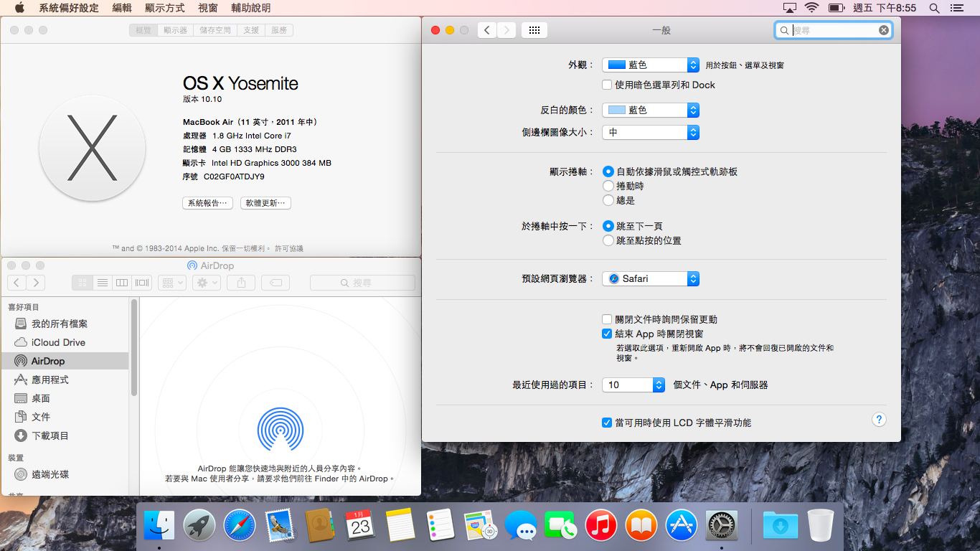
Task: Open the 最近使用過的項目 count dropdown
Action: pyautogui.click(x=633, y=385)
